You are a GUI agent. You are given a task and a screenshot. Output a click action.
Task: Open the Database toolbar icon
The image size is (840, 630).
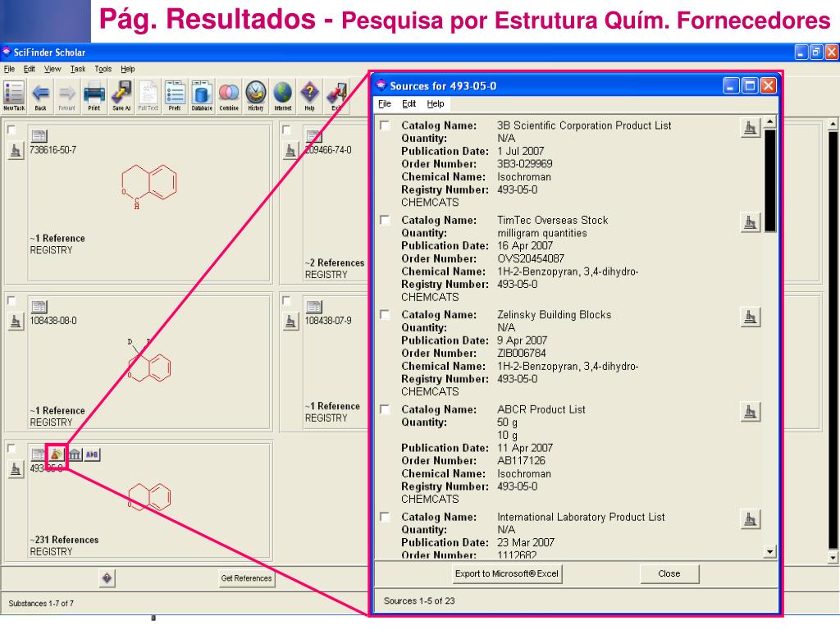click(202, 96)
